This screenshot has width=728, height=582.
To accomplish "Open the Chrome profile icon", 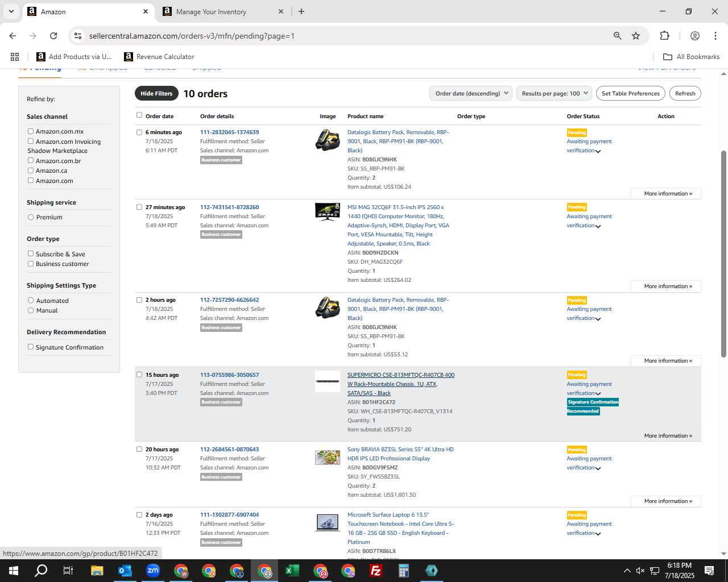I will (x=694, y=36).
